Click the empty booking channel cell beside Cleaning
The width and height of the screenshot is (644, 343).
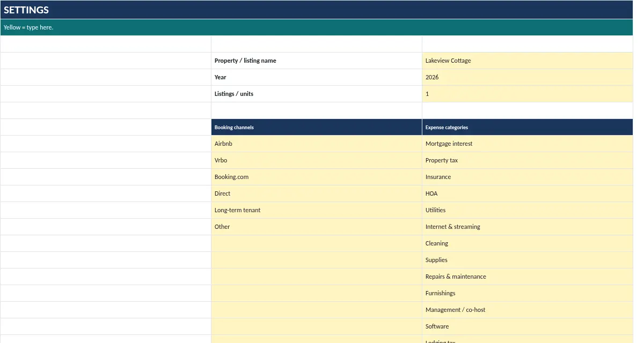tap(317, 243)
